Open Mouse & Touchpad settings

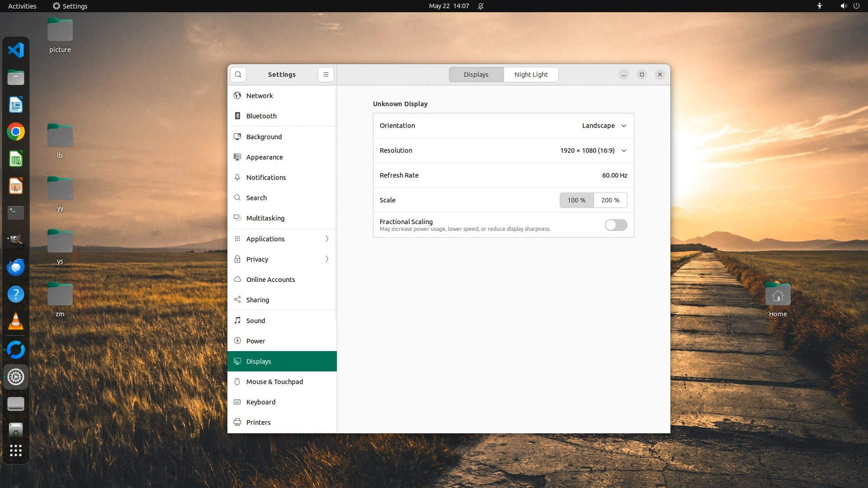click(x=274, y=382)
